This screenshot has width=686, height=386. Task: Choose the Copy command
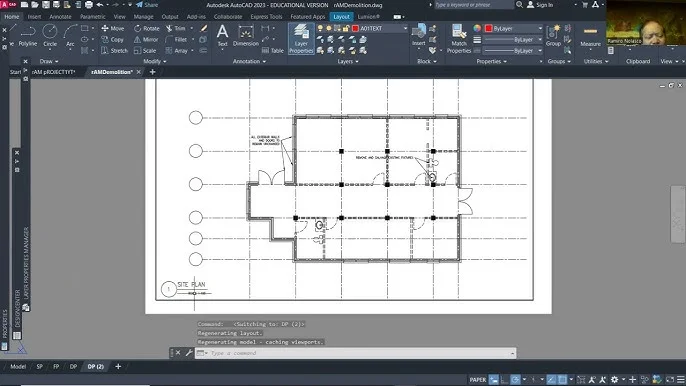click(x=112, y=39)
